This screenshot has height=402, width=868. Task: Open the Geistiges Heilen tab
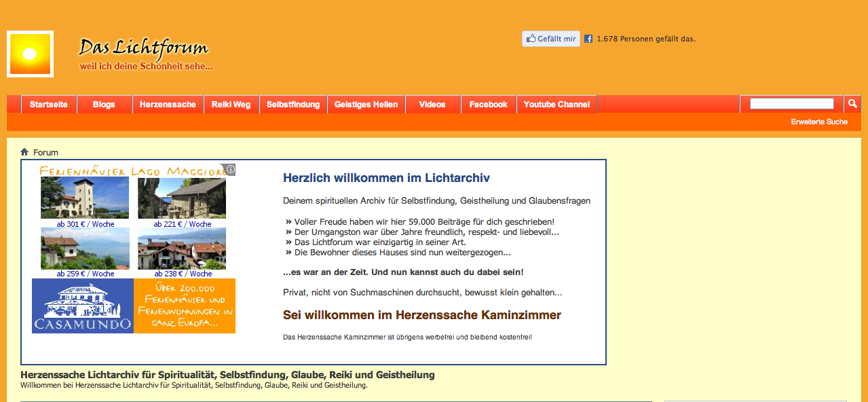click(x=366, y=105)
